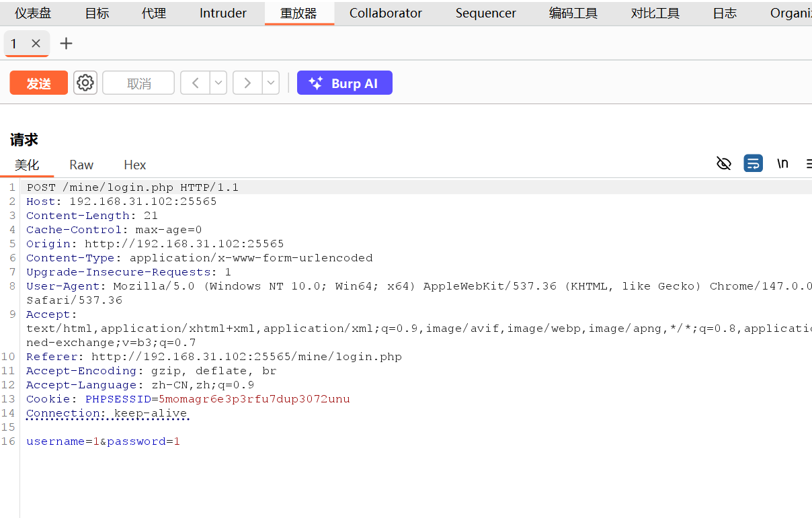Toggle the \n show newline characters button
Viewport: 812px width, 518px height.
coord(782,163)
